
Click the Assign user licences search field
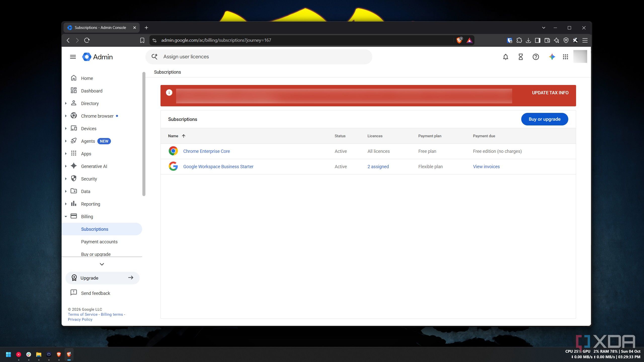click(x=259, y=57)
